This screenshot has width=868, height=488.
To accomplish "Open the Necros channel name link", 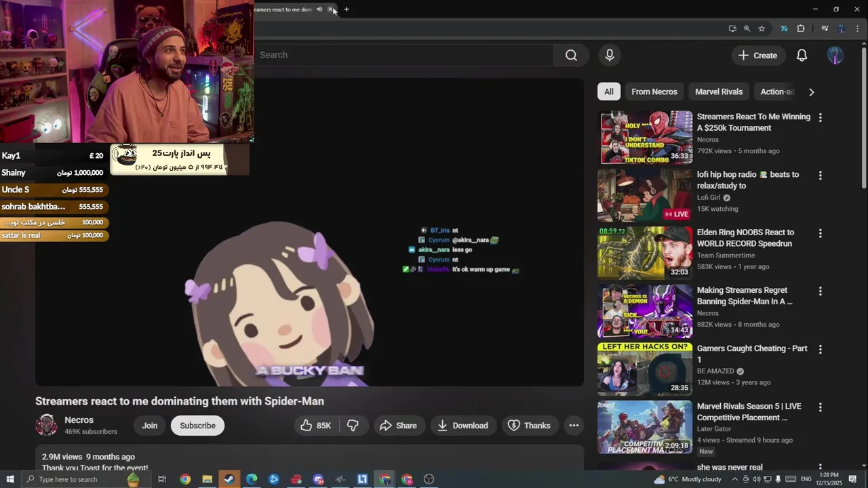I will point(79,420).
